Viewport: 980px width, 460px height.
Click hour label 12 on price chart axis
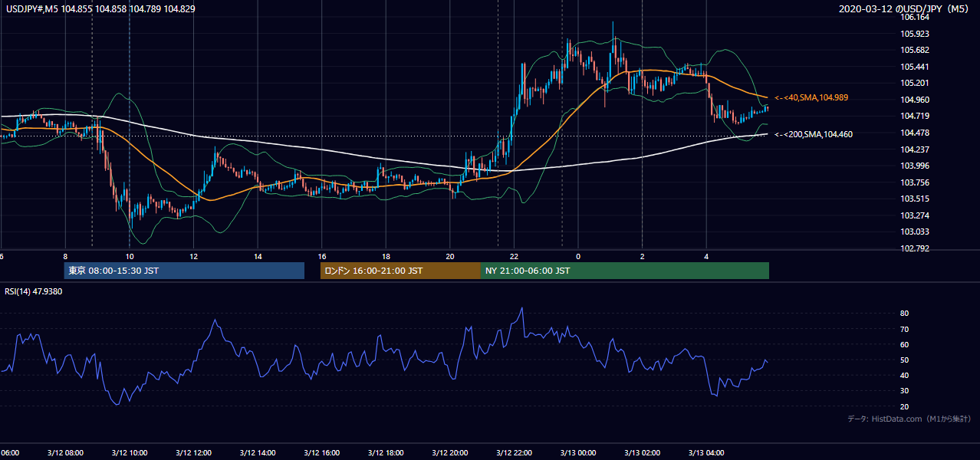pyautogui.click(x=194, y=256)
